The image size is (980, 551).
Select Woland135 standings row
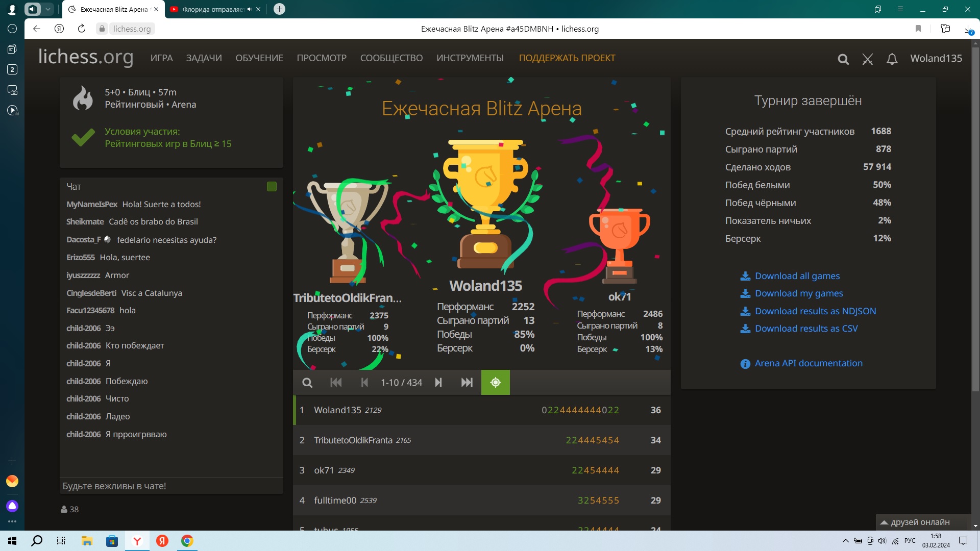(x=482, y=410)
